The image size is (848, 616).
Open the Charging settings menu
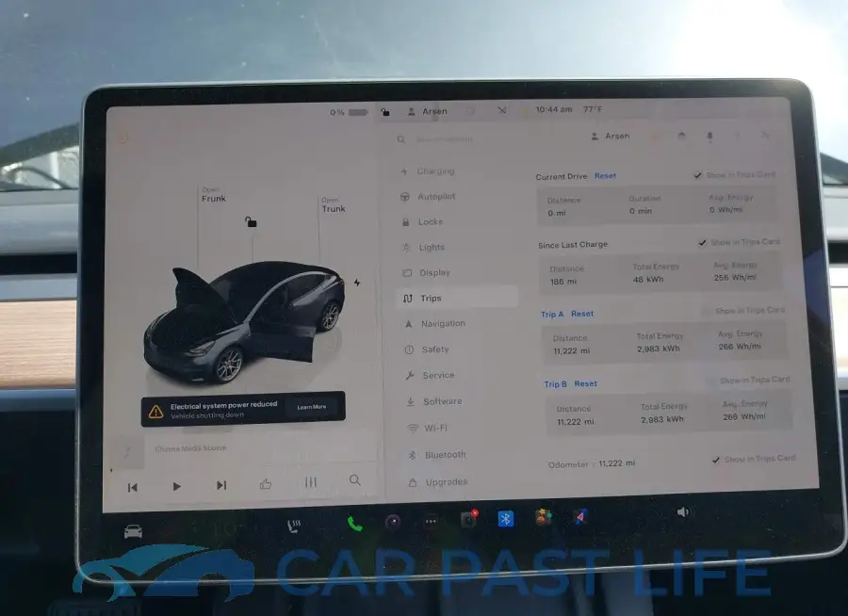[x=428, y=170]
